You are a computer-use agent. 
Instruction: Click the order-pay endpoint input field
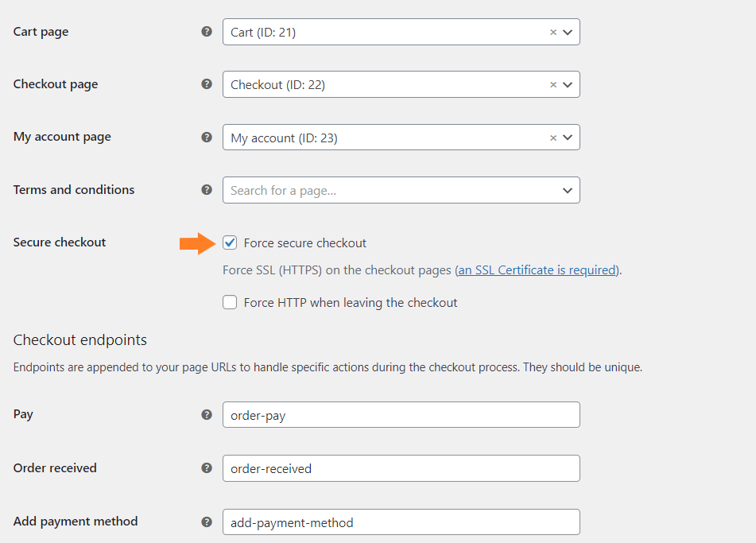pos(401,415)
